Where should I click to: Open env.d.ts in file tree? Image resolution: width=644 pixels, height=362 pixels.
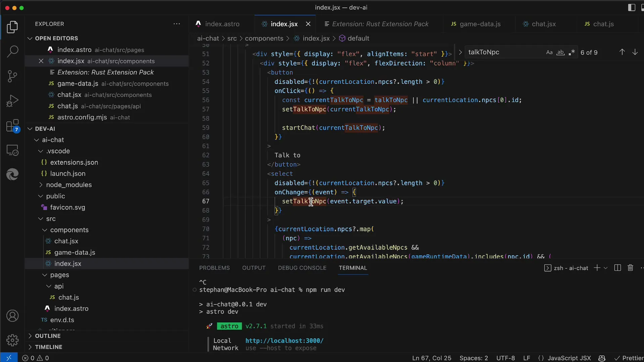[62, 320]
